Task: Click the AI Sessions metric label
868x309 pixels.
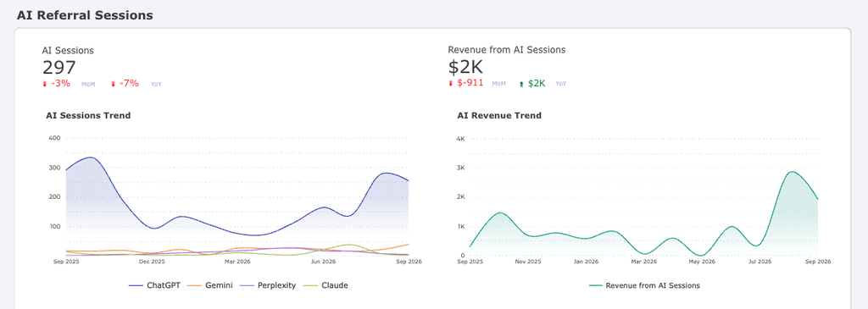Action: 68,50
